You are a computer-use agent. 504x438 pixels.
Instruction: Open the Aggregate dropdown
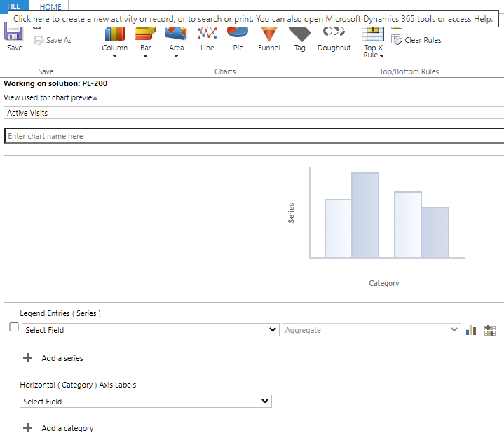(x=372, y=329)
